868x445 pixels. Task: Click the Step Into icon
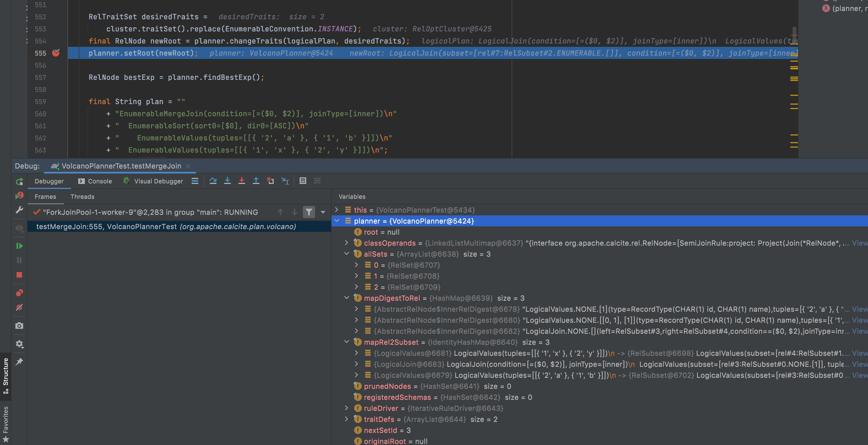point(227,181)
